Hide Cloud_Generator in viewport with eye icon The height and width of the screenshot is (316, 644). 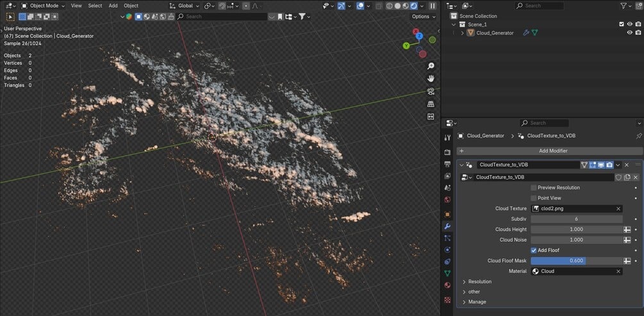click(x=630, y=33)
